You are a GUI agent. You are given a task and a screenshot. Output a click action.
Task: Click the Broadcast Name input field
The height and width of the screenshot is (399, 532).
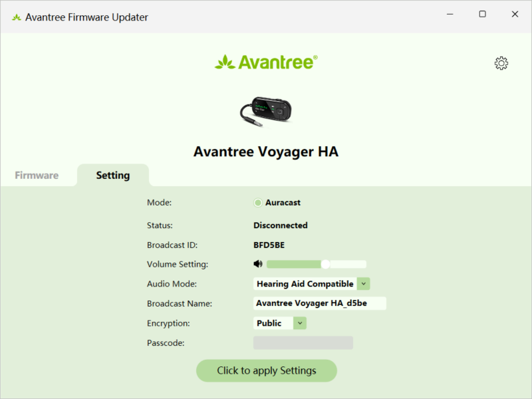click(x=320, y=303)
